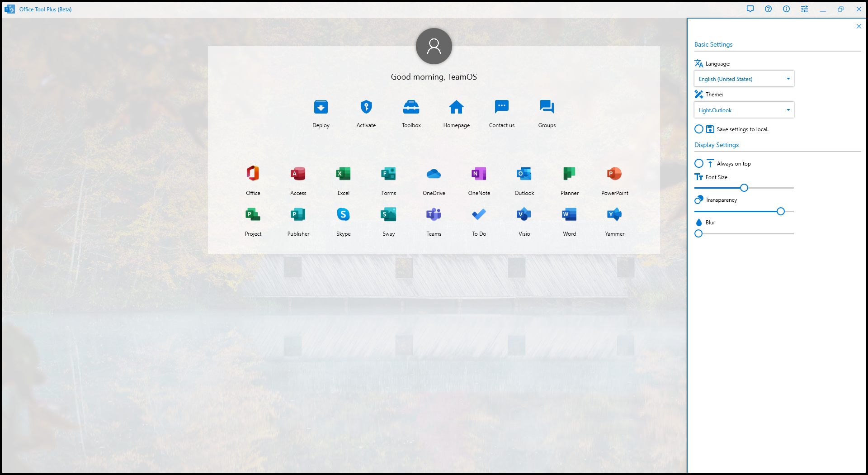Close the settings side panel
The width and height of the screenshot is (868, 475).
coord(859,26)
